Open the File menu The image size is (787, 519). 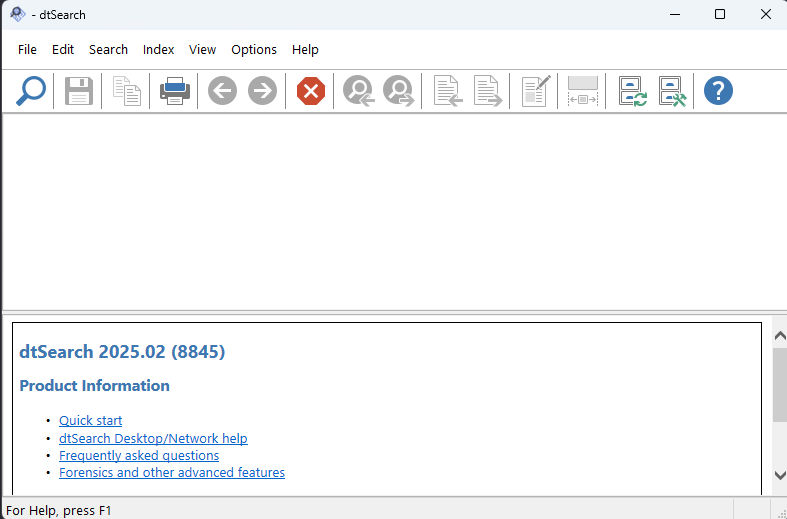pos(27,50)
